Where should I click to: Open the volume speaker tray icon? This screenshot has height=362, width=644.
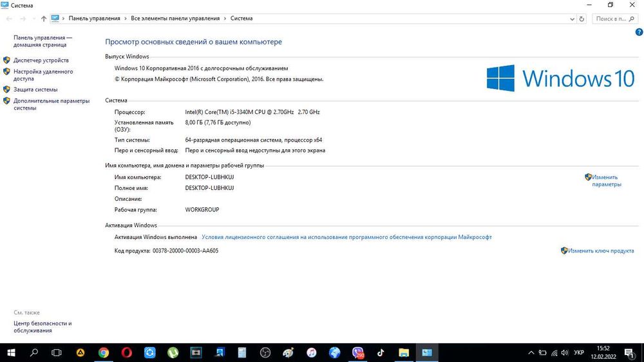pos(565,352)
